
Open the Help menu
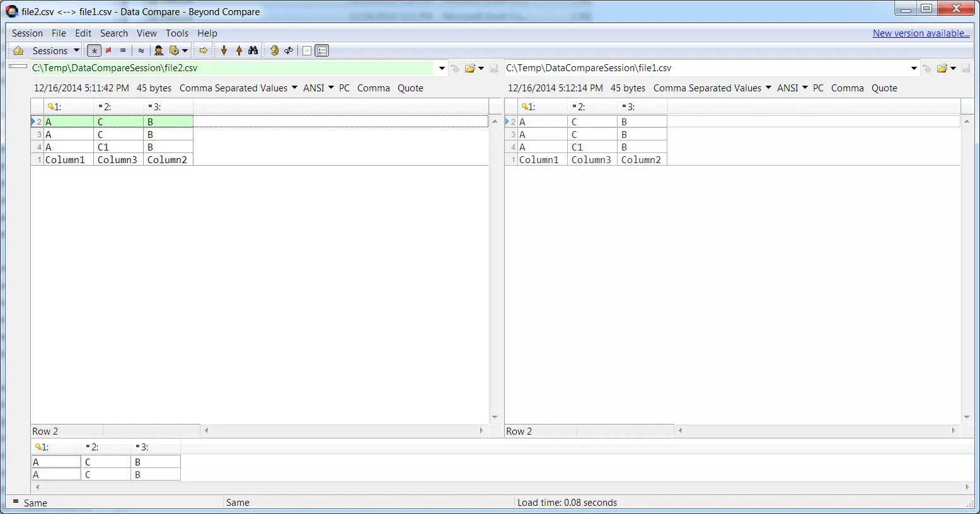pos(207,33)
